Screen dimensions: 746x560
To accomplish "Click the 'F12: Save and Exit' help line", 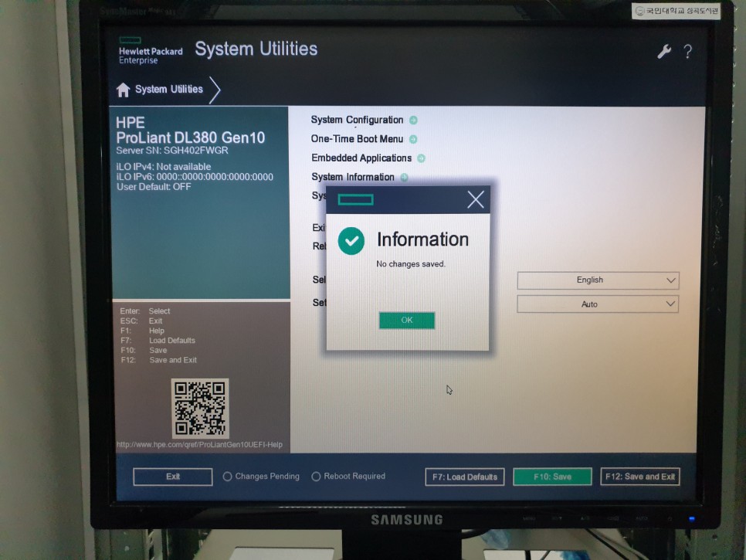I will point(158,360).
